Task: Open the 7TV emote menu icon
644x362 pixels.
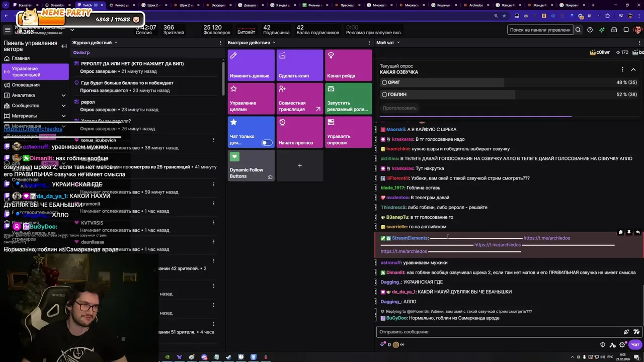Action: 636,332
